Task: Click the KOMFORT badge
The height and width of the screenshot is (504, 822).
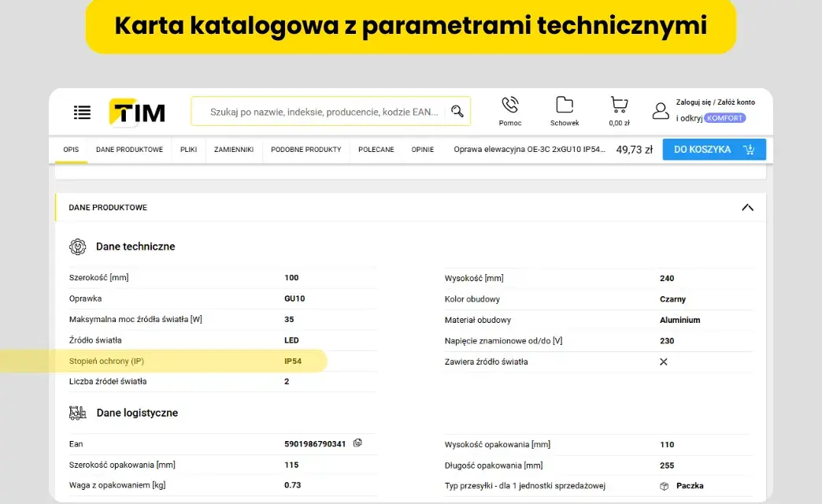Action: (x=724, y=118)
